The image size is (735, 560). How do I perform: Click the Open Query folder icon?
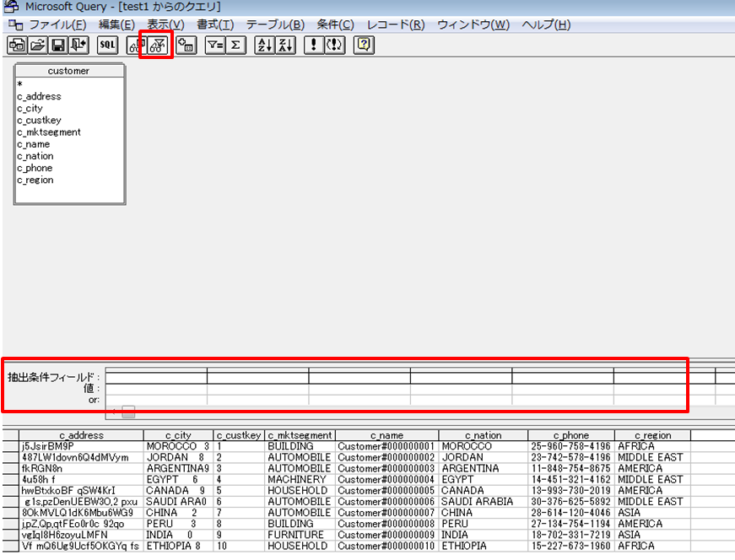point(37,45)
